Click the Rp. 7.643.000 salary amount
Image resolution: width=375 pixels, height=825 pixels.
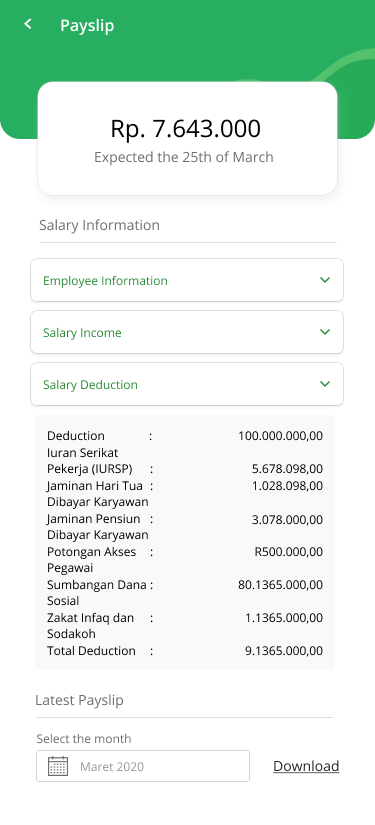pyautogui.click(x=186, y=129)
